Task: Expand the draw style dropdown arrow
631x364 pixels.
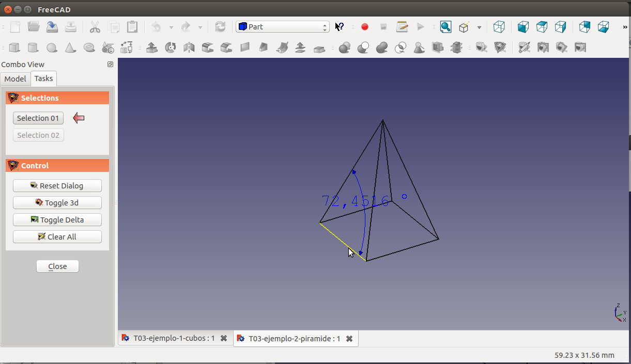Action: tap(479, 27)
